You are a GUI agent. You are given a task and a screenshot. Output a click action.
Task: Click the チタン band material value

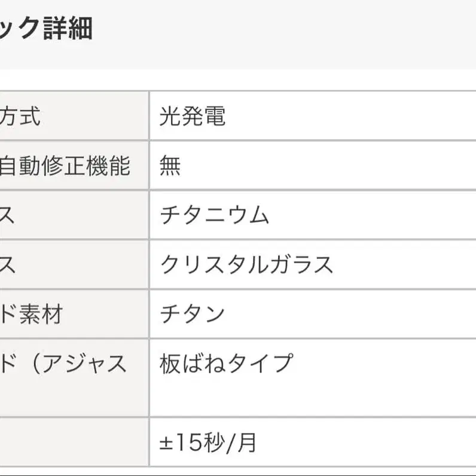pos(192,314)
